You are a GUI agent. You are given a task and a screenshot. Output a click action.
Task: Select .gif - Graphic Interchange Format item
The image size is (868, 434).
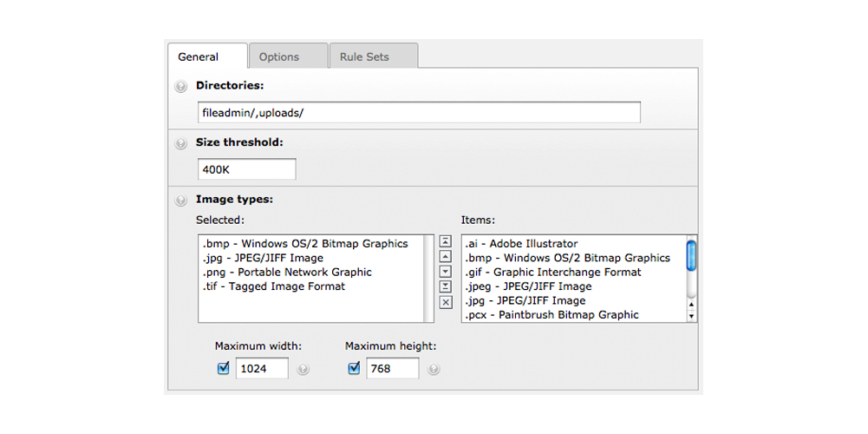(553, 273)
